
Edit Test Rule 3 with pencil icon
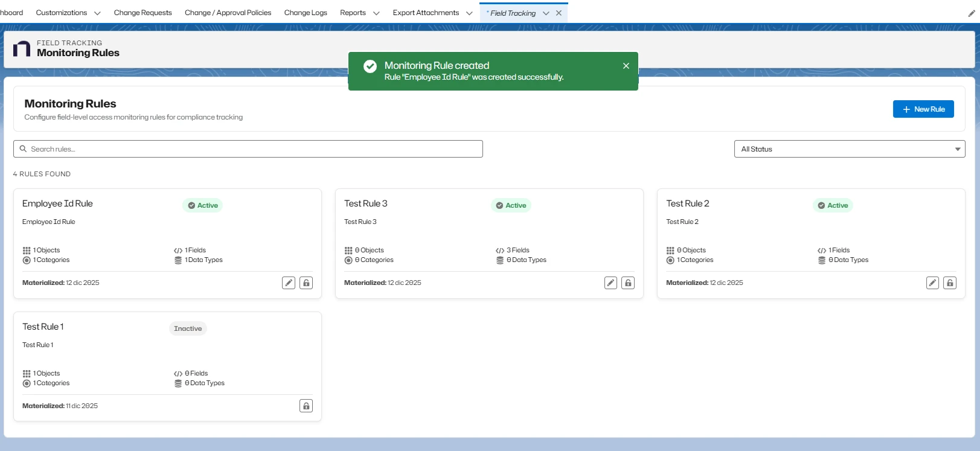pos(610,283)
